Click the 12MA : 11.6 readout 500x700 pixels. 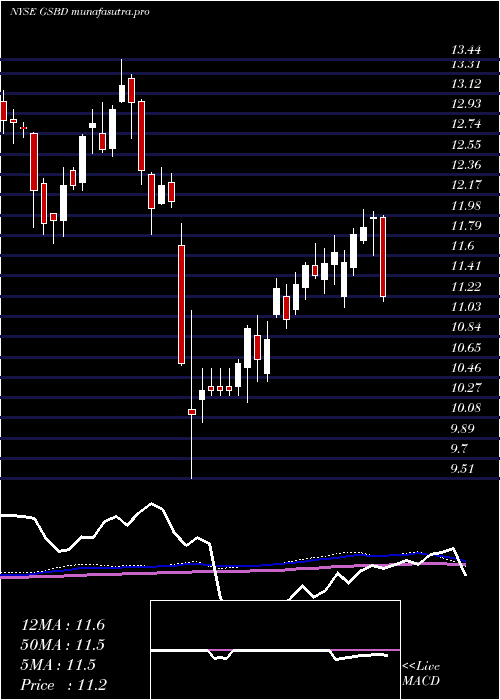point(63,625)
